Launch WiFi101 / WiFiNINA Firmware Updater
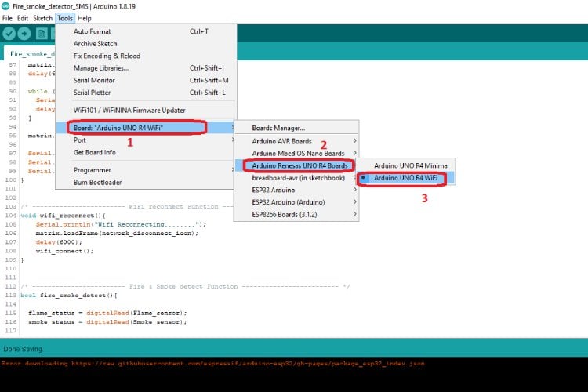The height and width of the screenshot is (392, 588). [x=147, y=111]
